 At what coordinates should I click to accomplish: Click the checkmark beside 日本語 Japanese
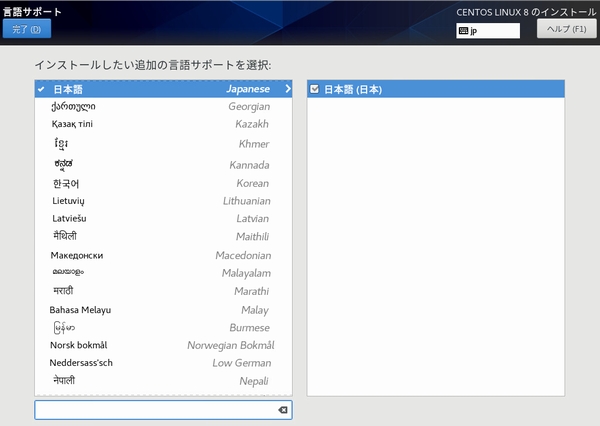point(41,89)
